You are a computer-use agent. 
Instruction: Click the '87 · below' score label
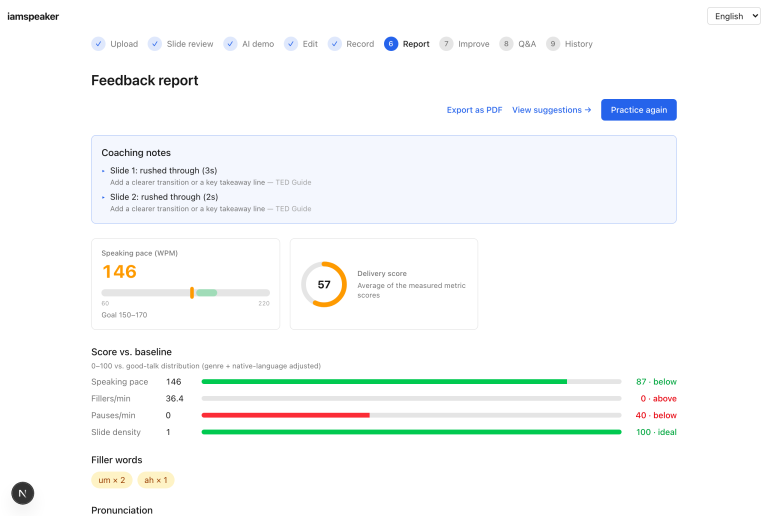[x=656, y=381]
